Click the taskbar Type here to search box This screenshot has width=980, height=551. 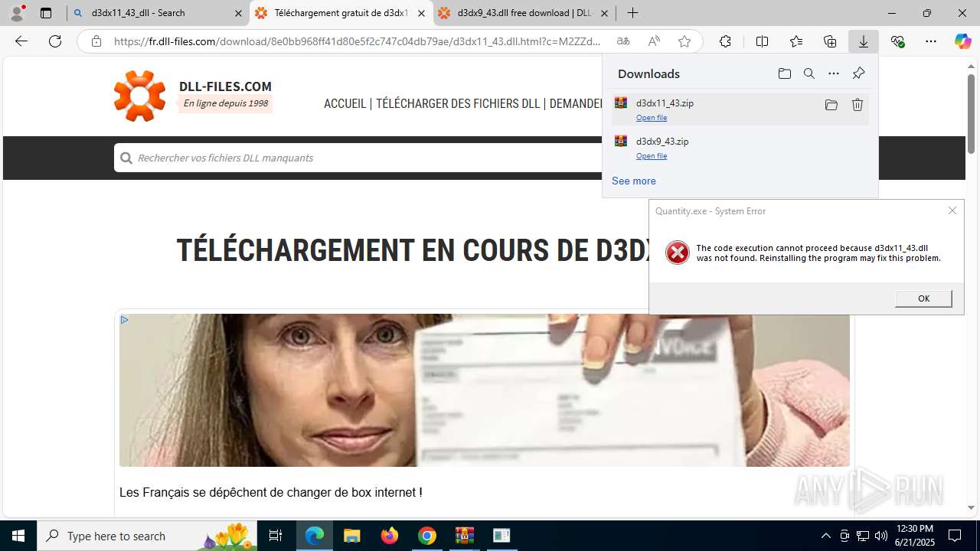click(x=147, y=536)
